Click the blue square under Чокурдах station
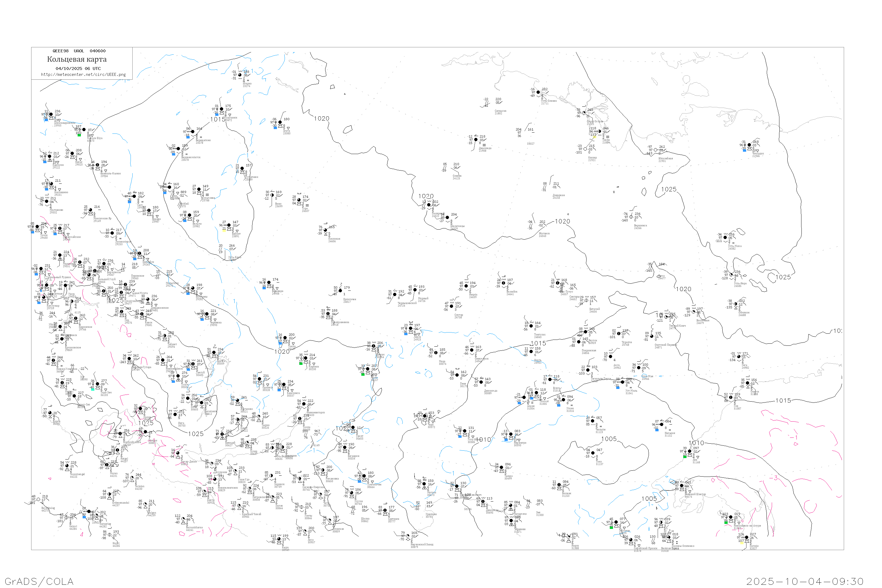The image size is (882, 588). (x=744, y=150)
